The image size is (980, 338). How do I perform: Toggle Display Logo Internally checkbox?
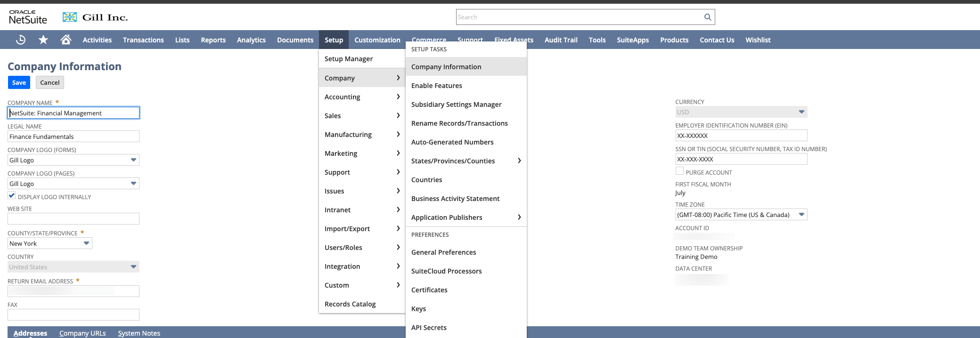click(x=12, y=195)
